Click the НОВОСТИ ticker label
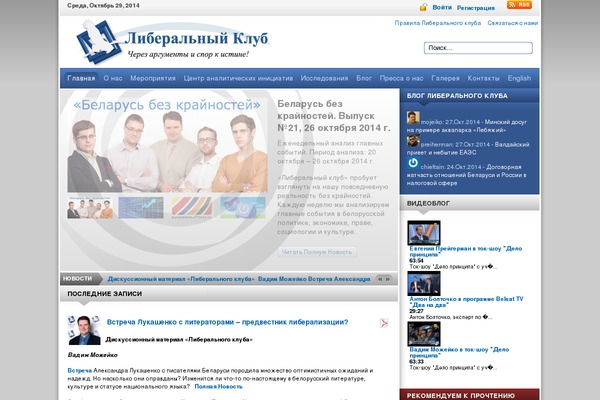 pos(77,279)
